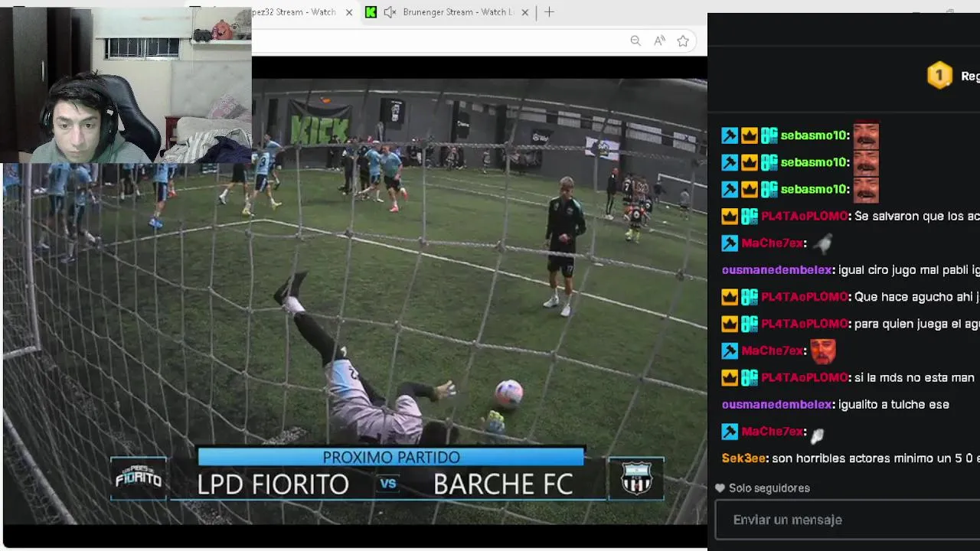Open MaChe7ex username beside face emote
This screenshot has height=551, width=980.
click(773, 350)
